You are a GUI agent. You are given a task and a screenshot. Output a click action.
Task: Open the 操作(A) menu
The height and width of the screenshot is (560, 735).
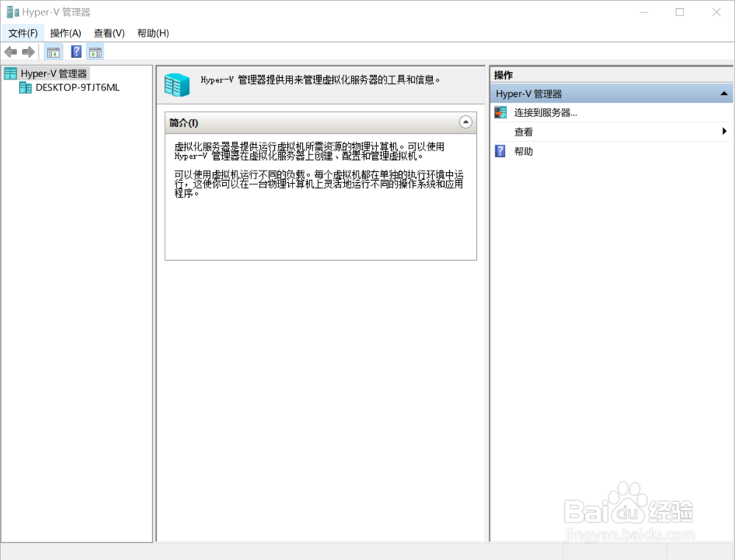[x=65, y=32]
